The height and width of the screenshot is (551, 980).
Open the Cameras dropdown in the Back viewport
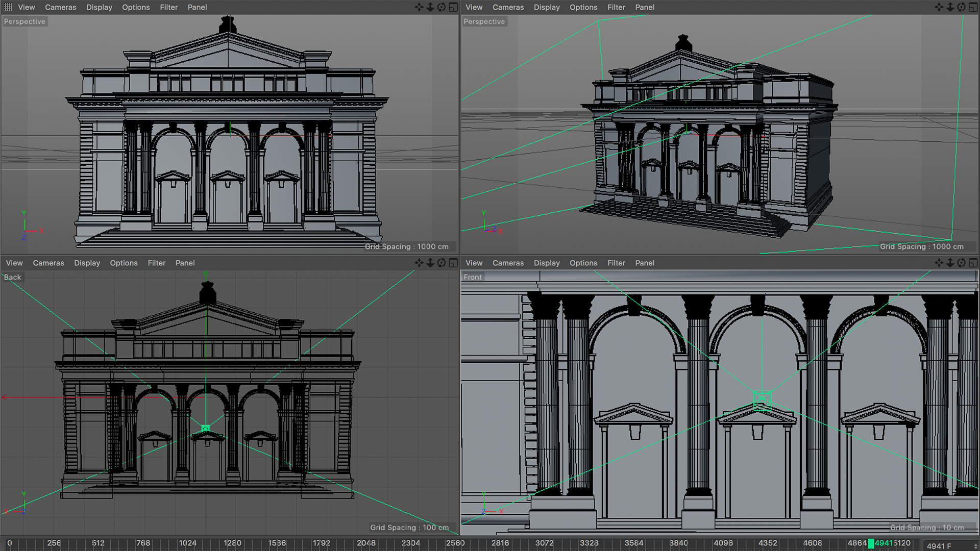coord(48,263)
